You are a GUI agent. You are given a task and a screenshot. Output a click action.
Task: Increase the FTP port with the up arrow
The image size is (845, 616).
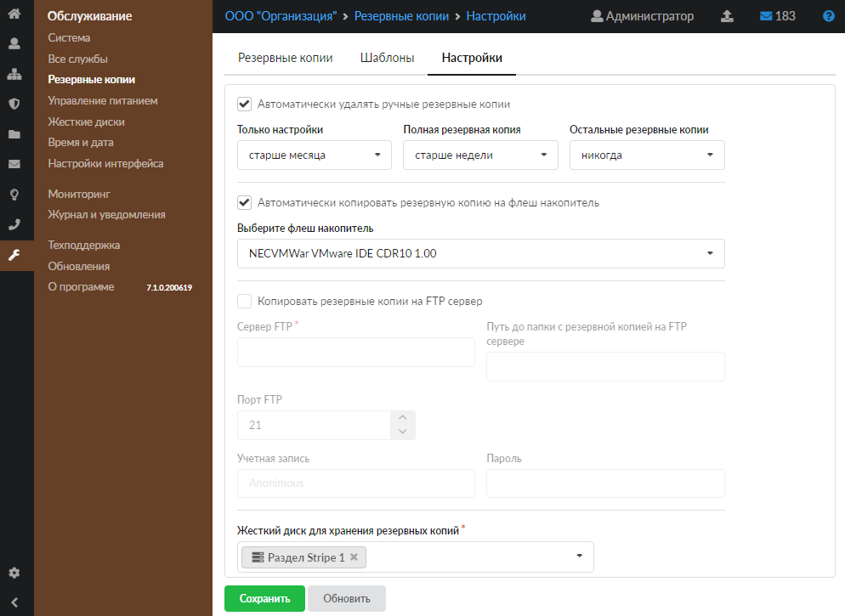(403, 418)
